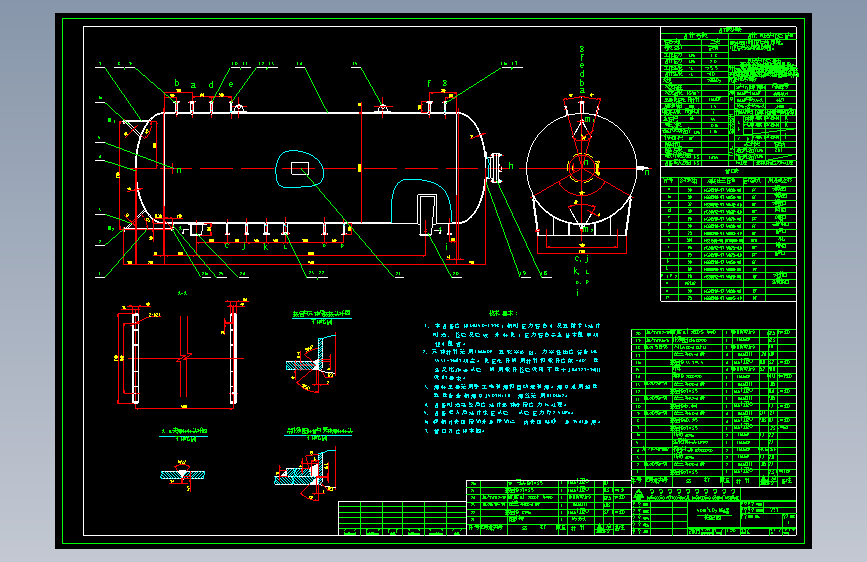This screenshot has width=867, height=562.
Task: Select the lifting lug next to nozzle e
Action: pos(238,108)
